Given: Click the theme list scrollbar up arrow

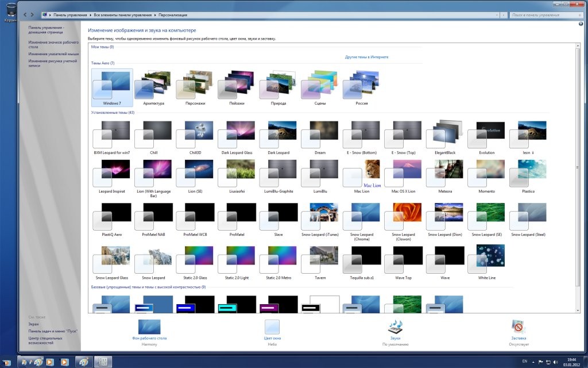Looking at the screenshot, I should point(578,46).
